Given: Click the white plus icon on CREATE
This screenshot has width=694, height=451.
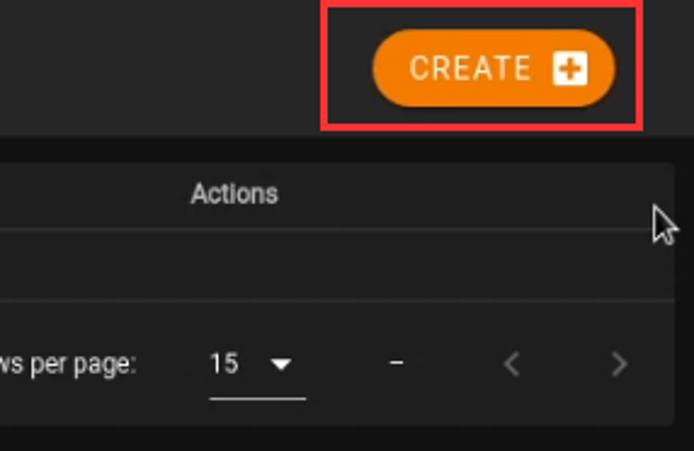Looking at the screenshot, I should click(x=570, y=69).
